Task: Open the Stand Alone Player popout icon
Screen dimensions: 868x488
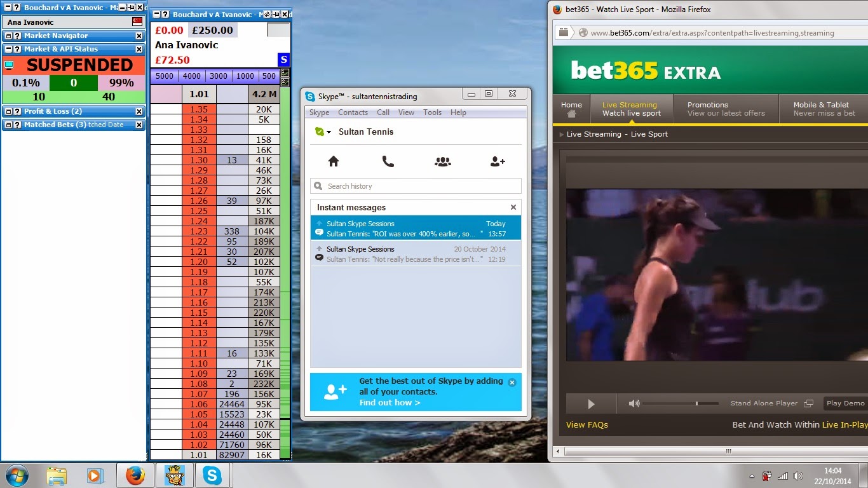Action: pyautogui.click(x=808, y=403)
